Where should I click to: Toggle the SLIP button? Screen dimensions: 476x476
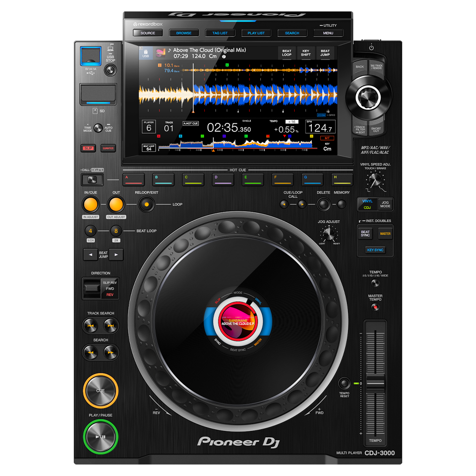(89, 148)
